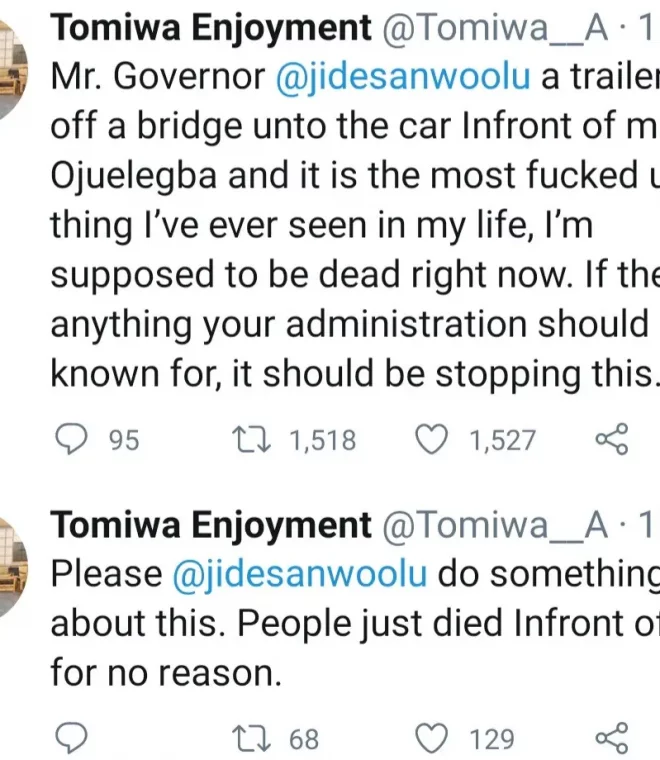Reply to the second tweet
The height and width of the screenshot is (760, 660).
click(71, 738)
